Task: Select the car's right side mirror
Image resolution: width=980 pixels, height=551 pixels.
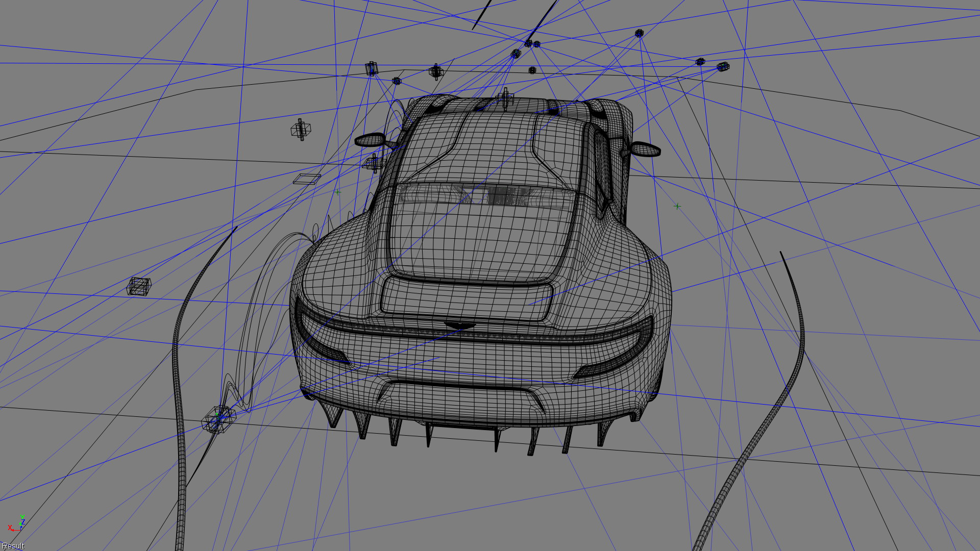Action: coord(646,149)
